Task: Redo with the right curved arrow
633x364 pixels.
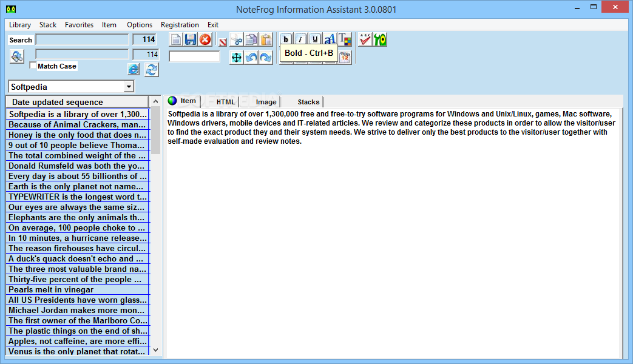Action: [266, 57]
